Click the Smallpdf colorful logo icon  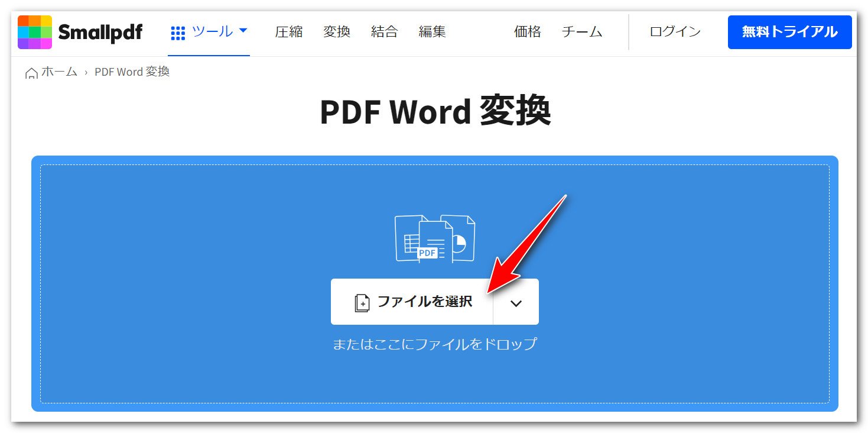pyautogui.click(x=35, y=32)
